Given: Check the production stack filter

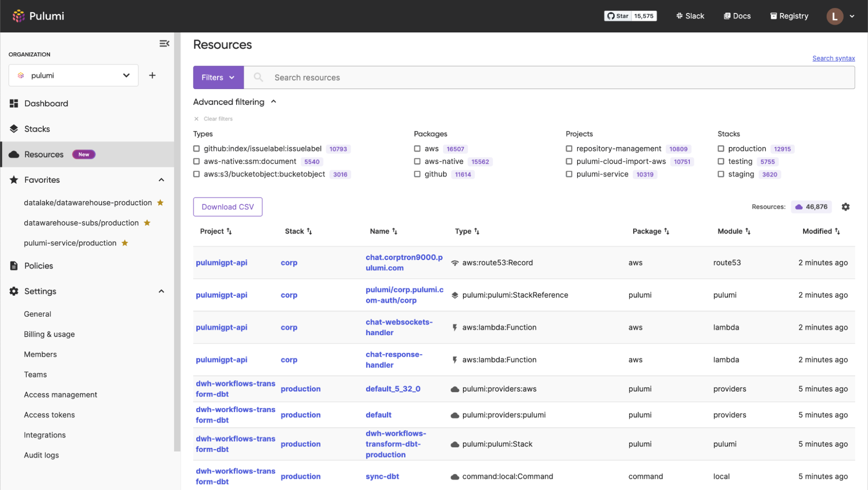Looking at the screenshot, I should (721, 149).
